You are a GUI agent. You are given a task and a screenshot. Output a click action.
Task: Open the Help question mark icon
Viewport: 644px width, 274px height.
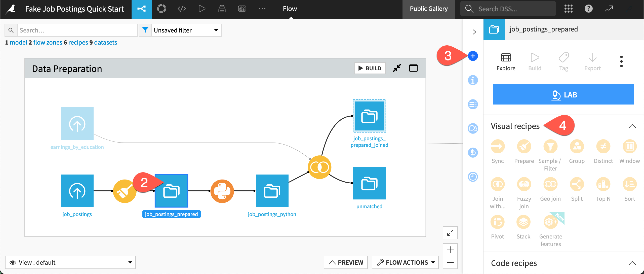[x=588, y=9]
